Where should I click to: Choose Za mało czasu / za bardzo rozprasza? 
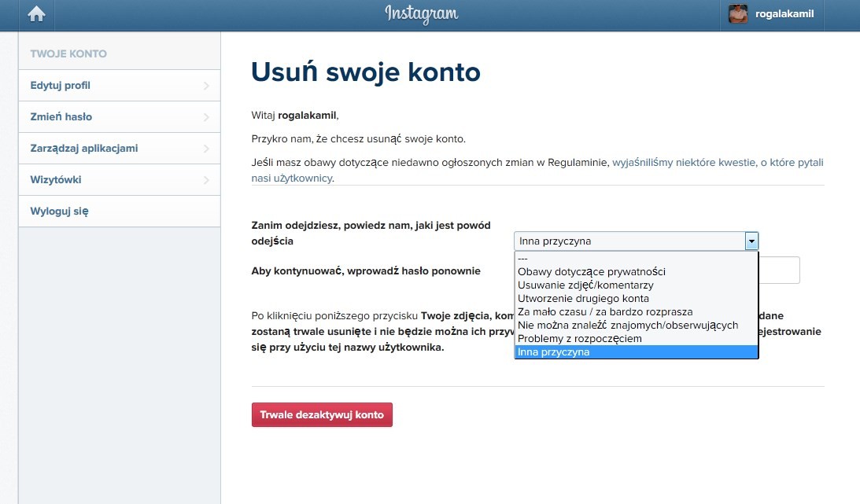click(637, 311)
